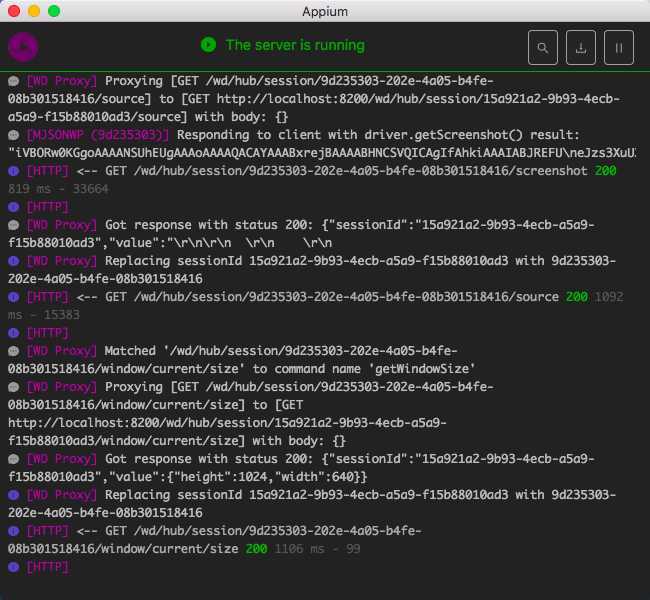The image size is (650, 600).
Task: Click the green server running status icon
Action: click(x=208, y=45)
